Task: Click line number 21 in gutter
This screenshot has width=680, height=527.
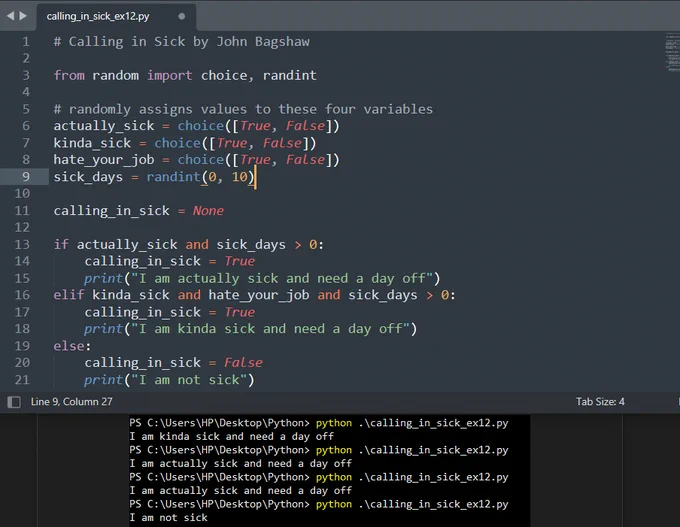Action: (22, 380)
